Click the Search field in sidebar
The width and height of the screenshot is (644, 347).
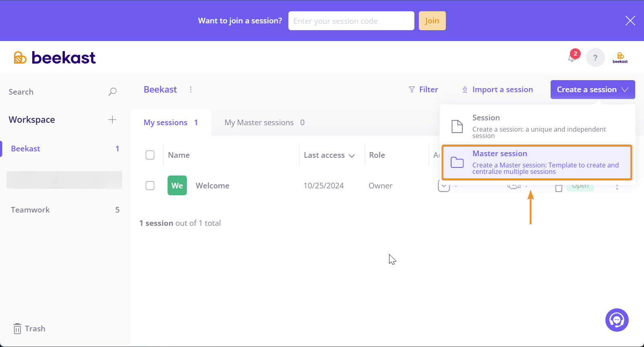pyautogui.click(x=56, y=92)
